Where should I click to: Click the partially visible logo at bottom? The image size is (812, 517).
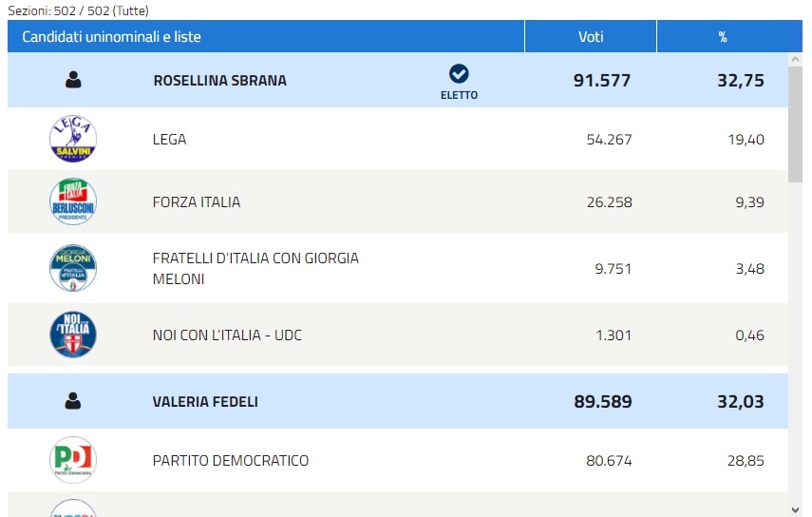point(73,508)
